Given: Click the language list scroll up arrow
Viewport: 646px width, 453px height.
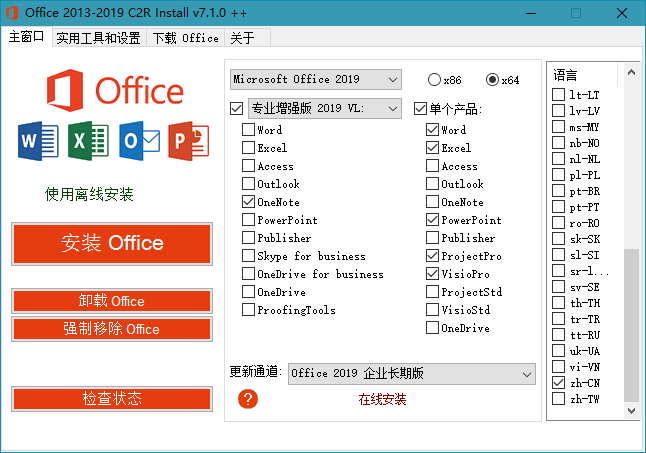Looking at the screenshot, I should point(631,72).
